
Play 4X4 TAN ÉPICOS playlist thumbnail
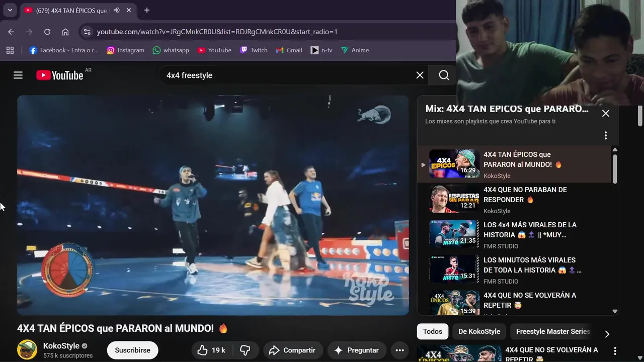pos(453,164)
